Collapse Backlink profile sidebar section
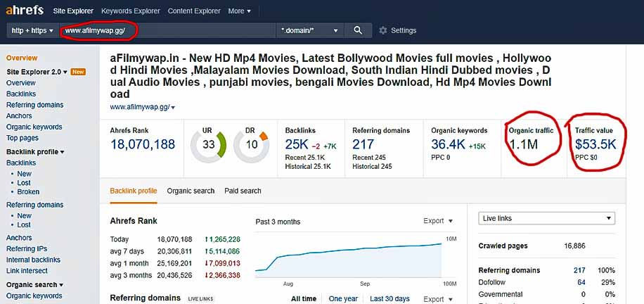 point(35,152)
